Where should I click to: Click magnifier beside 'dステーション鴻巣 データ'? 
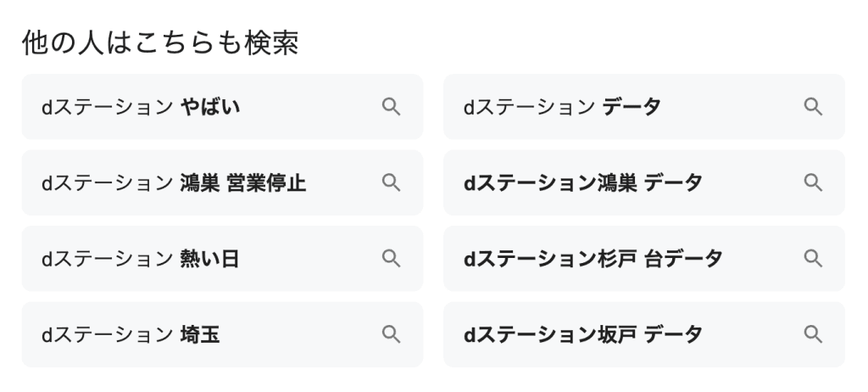pos(813,182)
